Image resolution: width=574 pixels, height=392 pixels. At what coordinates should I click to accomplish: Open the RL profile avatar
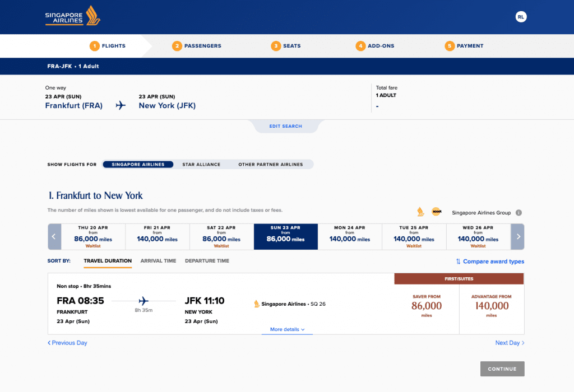[x=521, y=17]
